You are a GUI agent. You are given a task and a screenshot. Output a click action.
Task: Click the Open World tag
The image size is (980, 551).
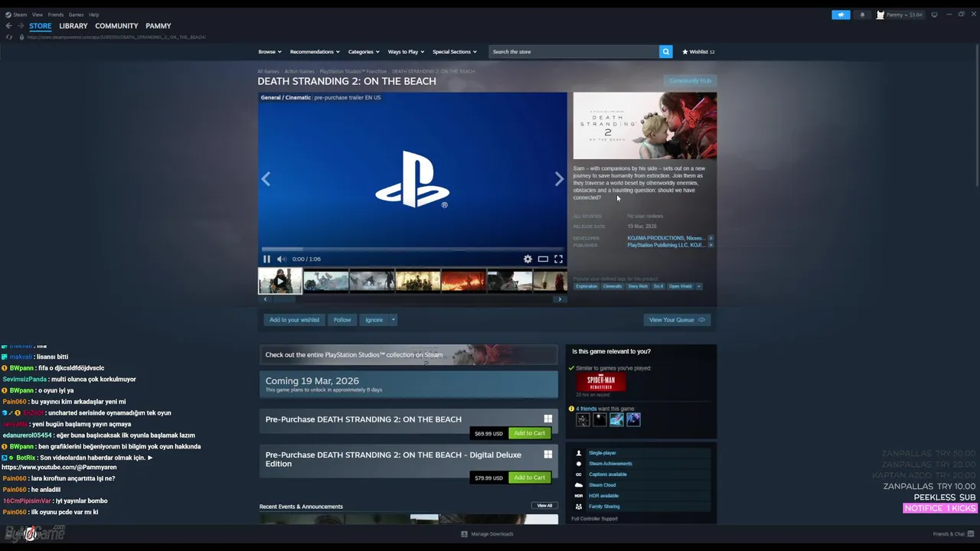[680, 286]
